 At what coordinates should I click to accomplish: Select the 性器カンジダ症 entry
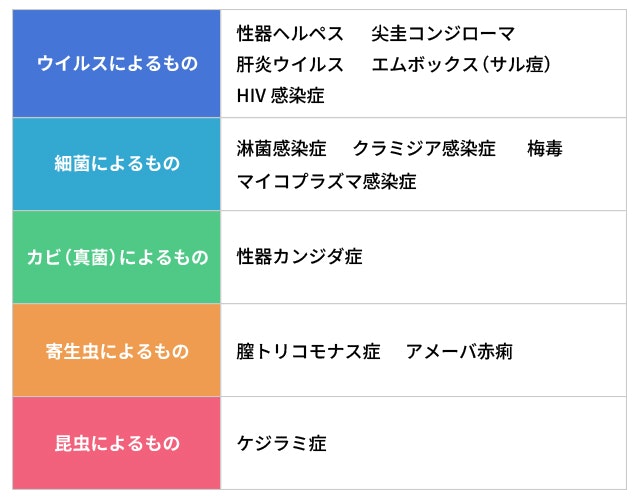click(x=299, y=257)
